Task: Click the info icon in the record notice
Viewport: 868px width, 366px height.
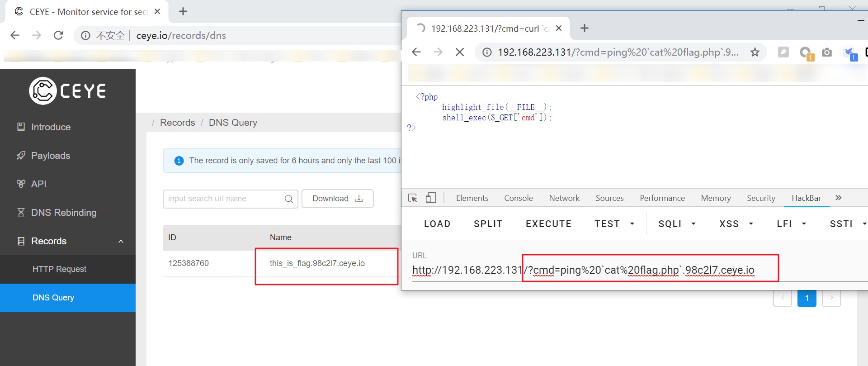Action: [x=179, y=161]
